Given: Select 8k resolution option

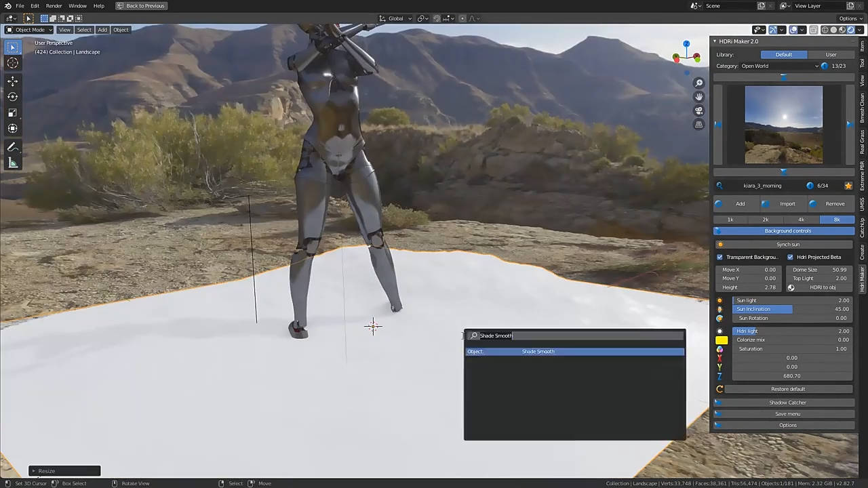Looking at the screenshot, I should pyautogui.click(x=837, y=220).
